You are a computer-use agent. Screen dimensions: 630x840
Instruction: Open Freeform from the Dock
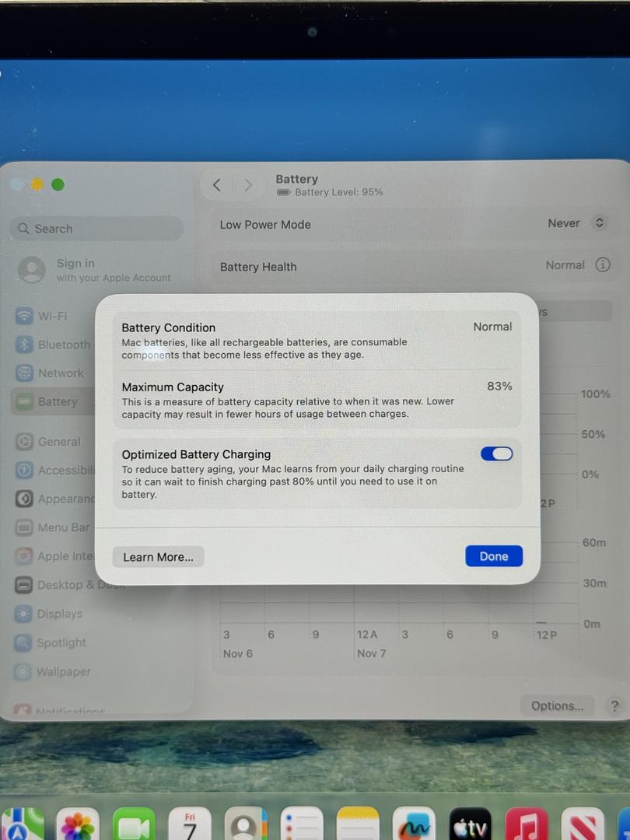pos(414,823)
